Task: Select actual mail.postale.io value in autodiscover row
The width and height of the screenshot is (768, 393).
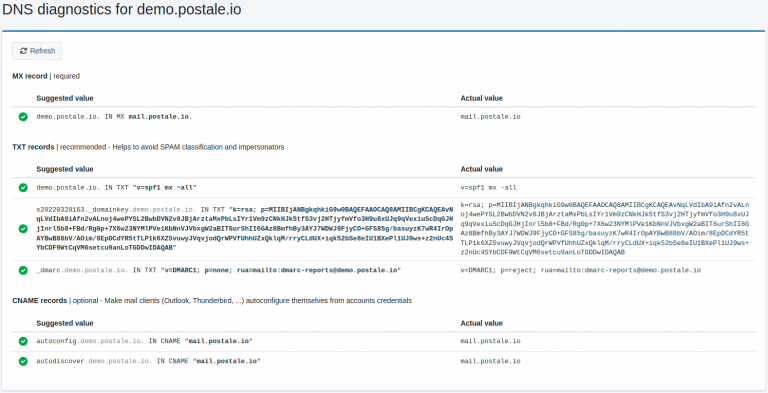Action: tap(490, 361)
